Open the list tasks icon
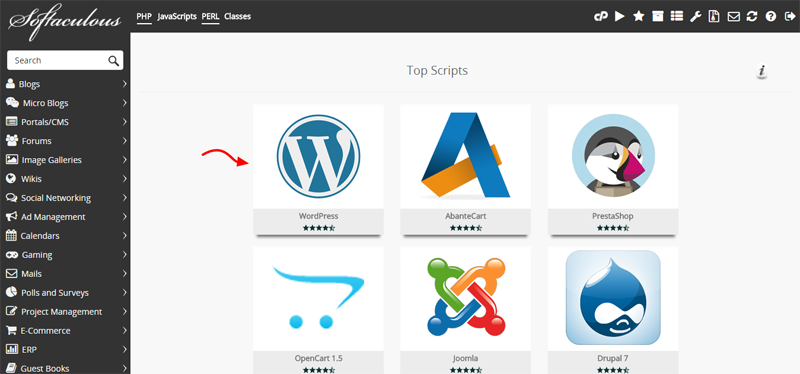 [x=677, y=16]
